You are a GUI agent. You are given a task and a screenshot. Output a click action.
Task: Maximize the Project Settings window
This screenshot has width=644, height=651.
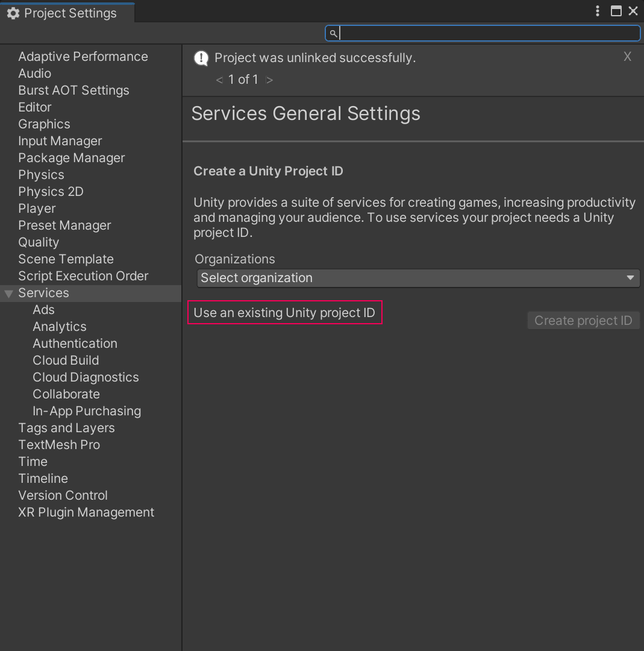[x=616, y=11]
